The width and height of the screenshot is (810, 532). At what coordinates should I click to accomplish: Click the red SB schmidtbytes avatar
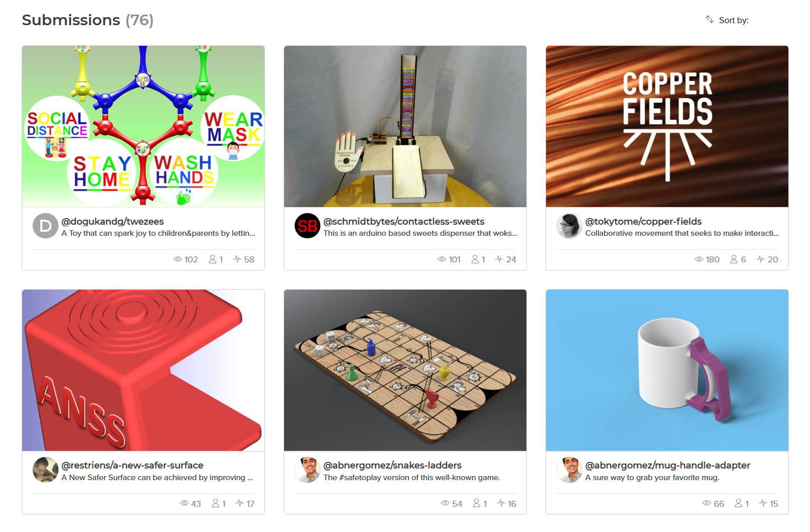307,226
